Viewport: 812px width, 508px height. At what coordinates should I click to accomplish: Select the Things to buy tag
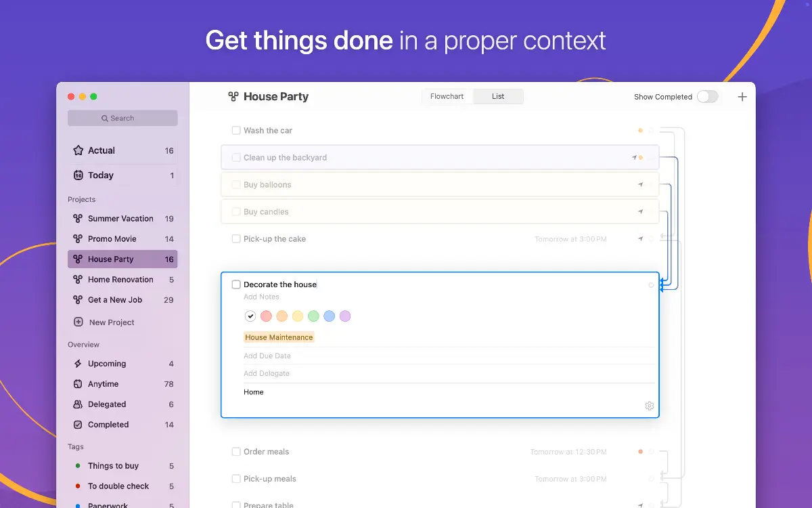[113, 466]
